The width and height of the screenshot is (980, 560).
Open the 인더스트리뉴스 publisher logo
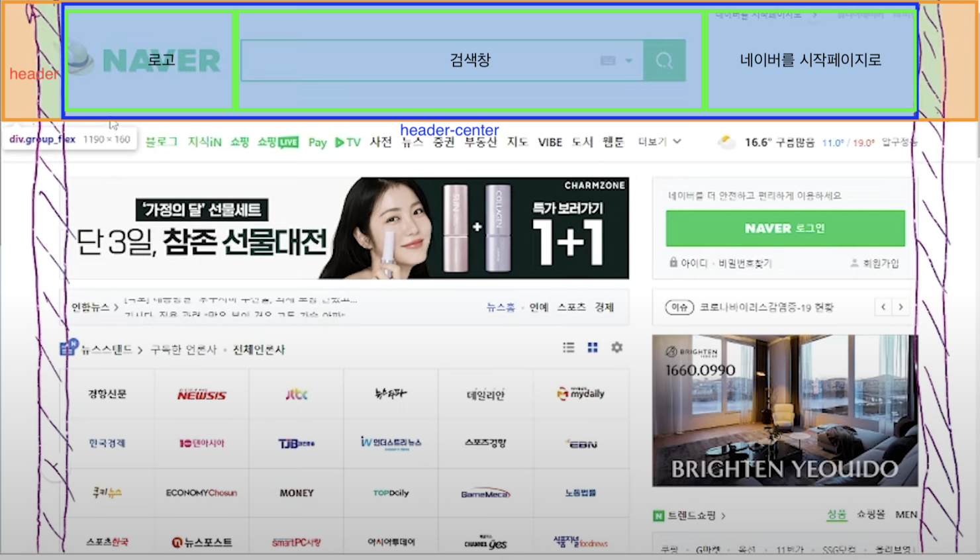[391, 443]
